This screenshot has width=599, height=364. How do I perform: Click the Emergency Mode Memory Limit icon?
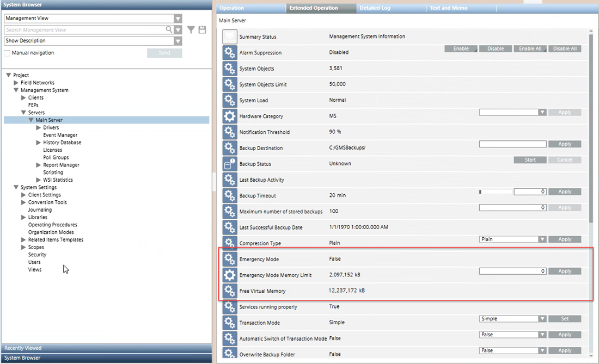230,275
